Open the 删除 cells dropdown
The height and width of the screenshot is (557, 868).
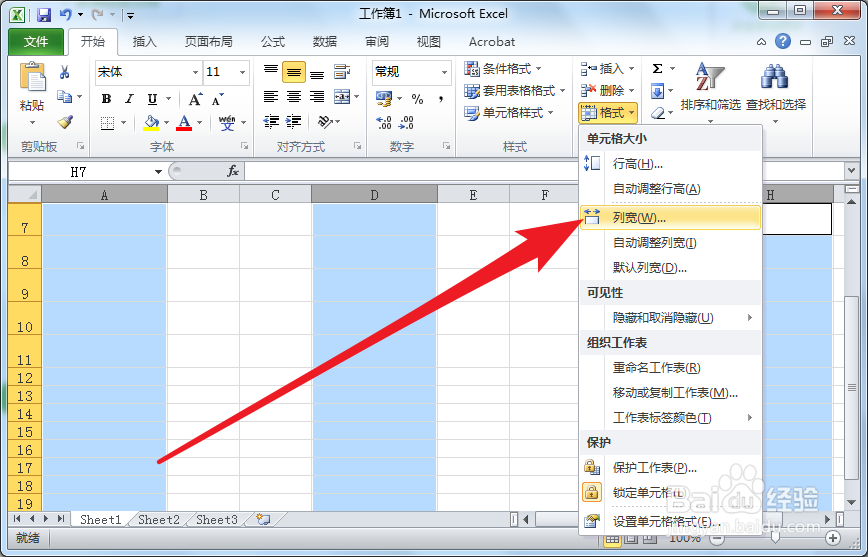click(x=607, y=90)
